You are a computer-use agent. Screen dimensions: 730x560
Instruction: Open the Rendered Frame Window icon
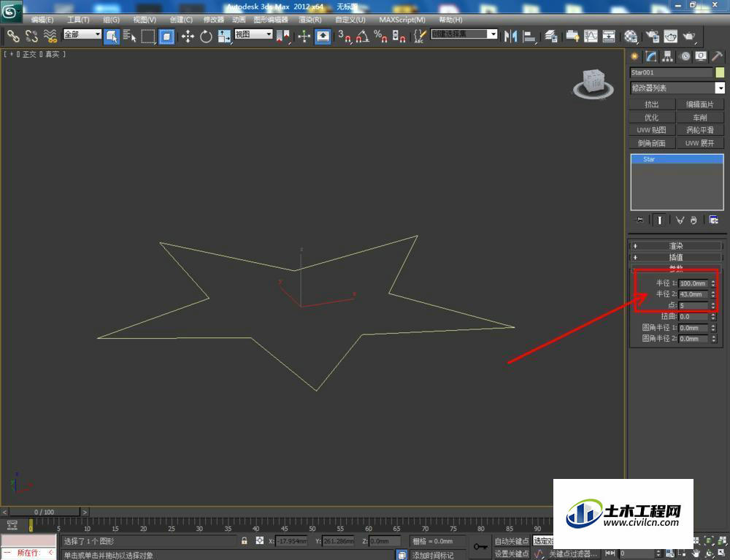coord(670,36)
